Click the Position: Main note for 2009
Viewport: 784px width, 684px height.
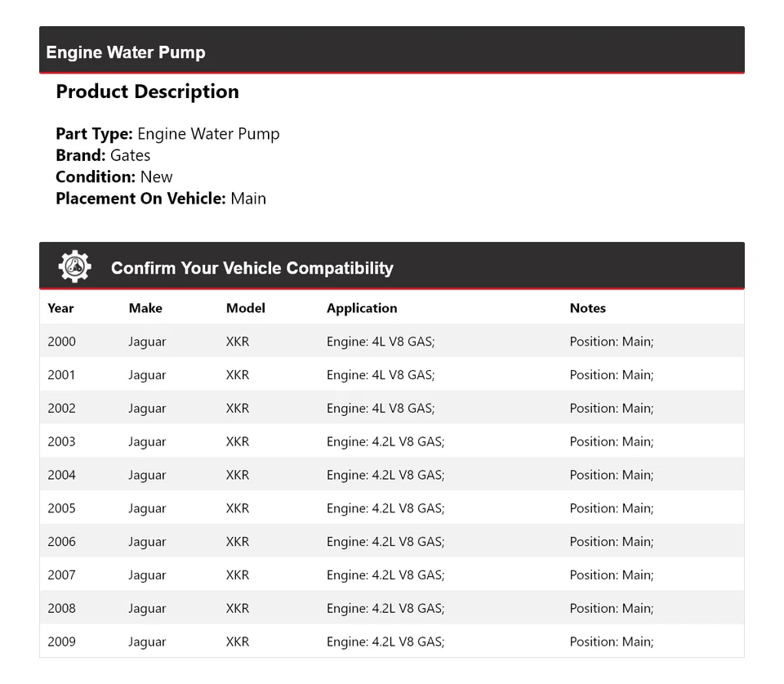pos(611,642)
